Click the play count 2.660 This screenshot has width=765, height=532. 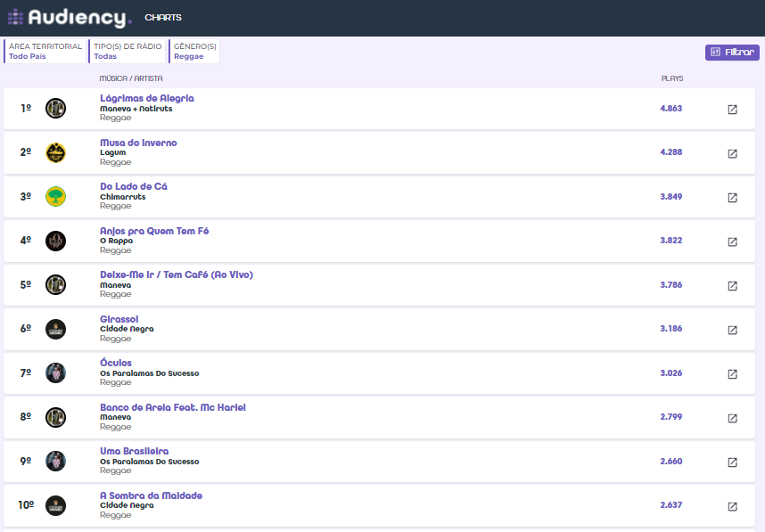(671, 462)
